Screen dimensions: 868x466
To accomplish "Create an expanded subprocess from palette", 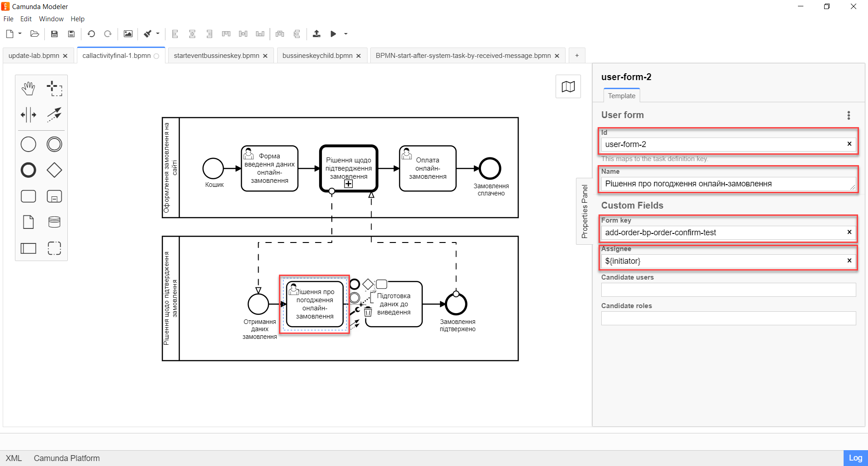I will coord(54,196).
